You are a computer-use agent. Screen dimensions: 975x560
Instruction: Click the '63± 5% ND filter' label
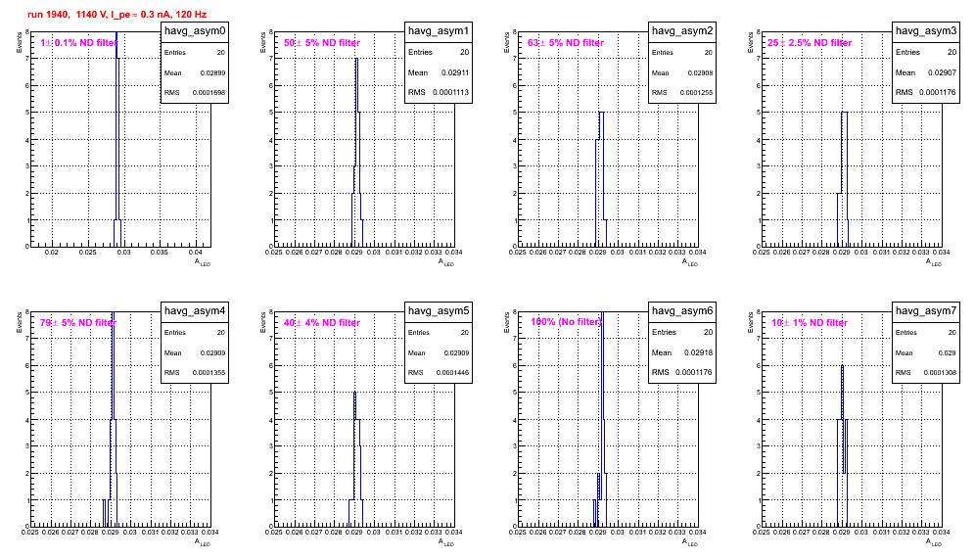pos(566,43)
